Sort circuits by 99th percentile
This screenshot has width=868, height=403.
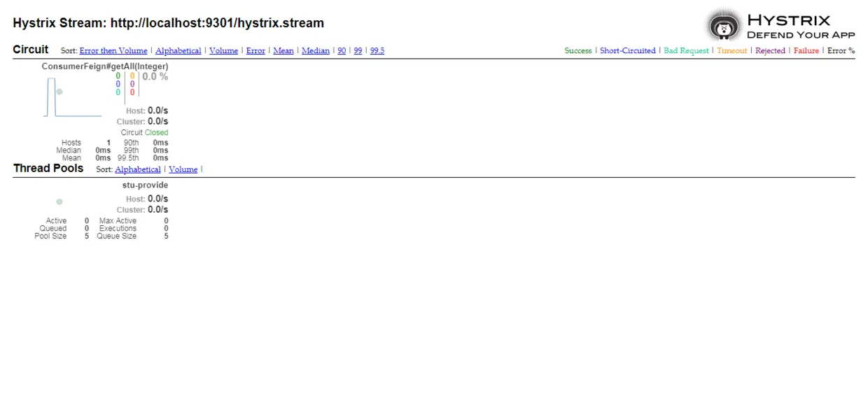(x=358, y=51)
